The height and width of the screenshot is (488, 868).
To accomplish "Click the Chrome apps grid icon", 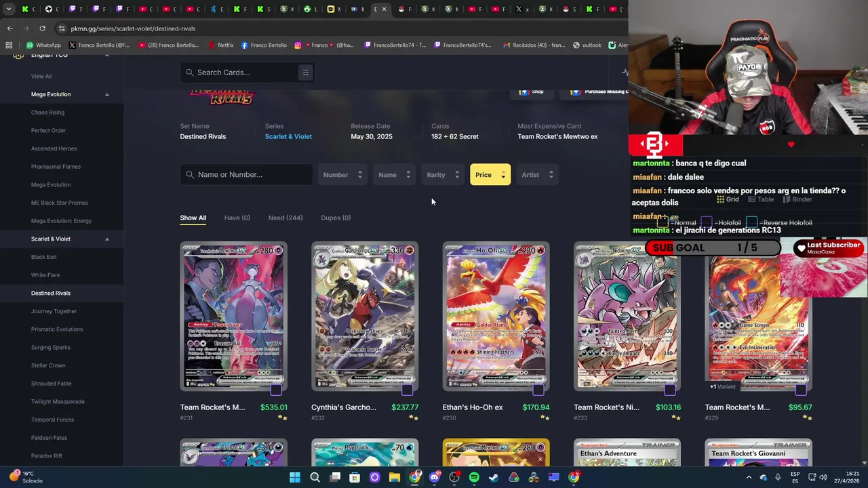I will [x=9, y=45].
